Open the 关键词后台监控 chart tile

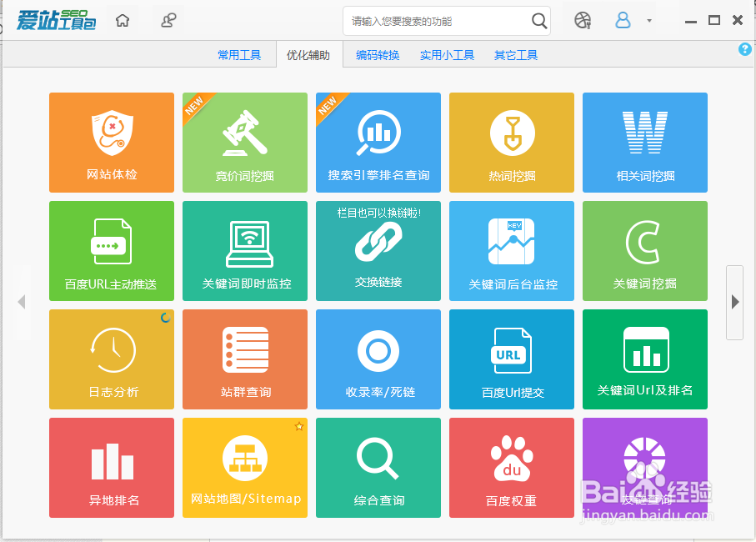click(512, 251)
